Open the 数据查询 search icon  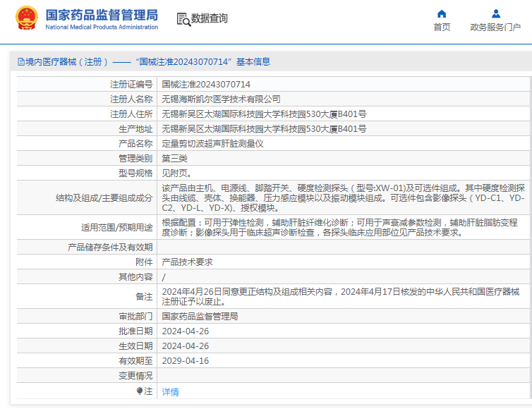183,19
